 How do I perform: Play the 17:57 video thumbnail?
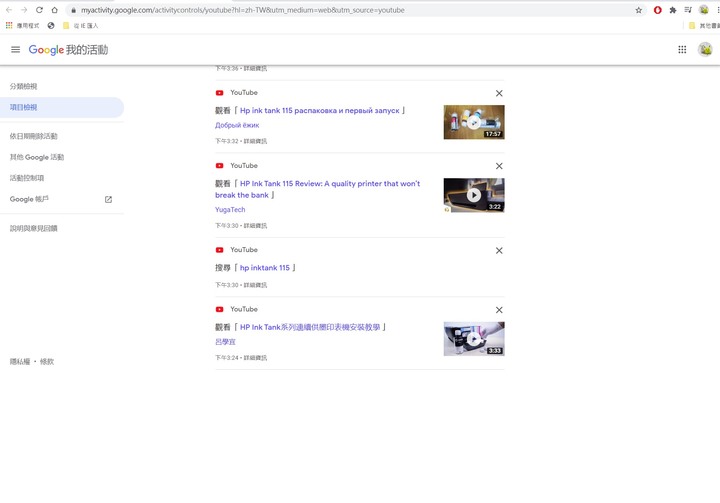coord(474,122)
